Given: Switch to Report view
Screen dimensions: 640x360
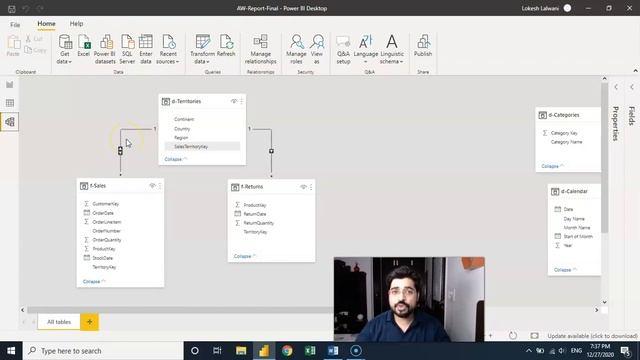Looking at the screenshot, I should click(x=9, y=84).
